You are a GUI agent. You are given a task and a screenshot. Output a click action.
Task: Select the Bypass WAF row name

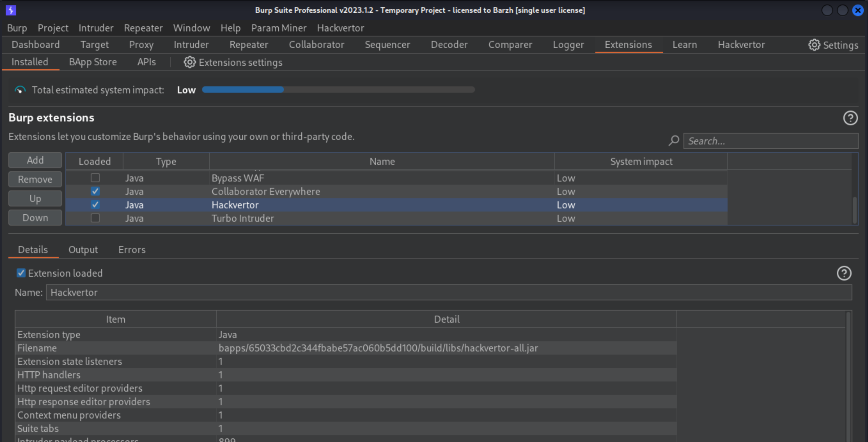[x=238, y=178]
